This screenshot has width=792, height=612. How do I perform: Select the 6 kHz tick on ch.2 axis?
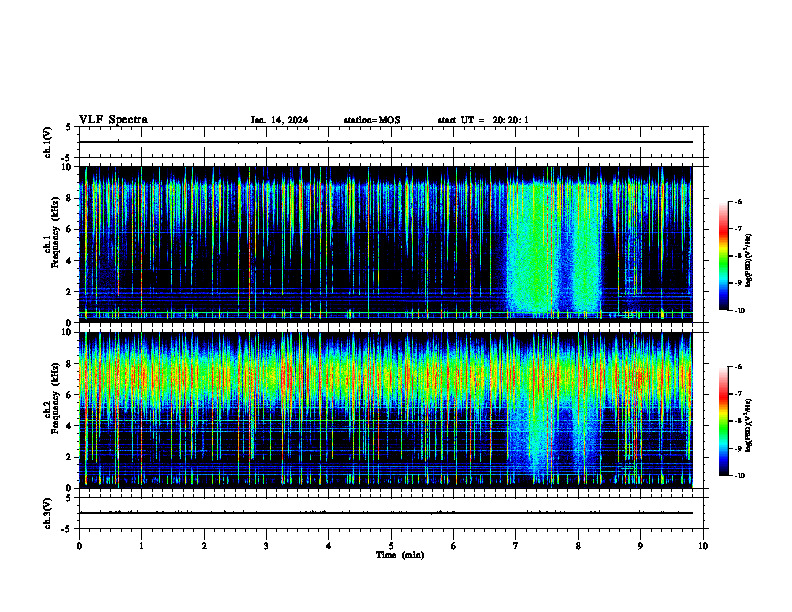[70, 395]
